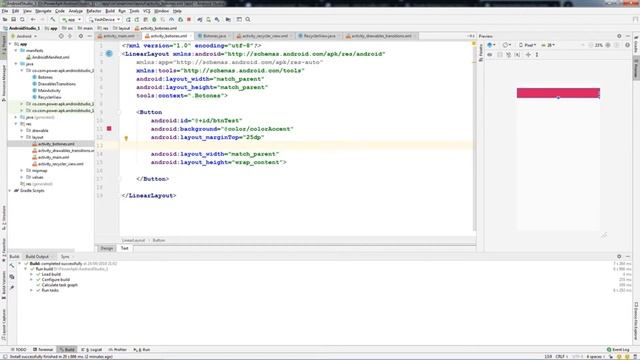Switch to the activity_recycler_view.xml editor tab
Image resolution: width=640 pixels, height=360 pixels.
263,36
